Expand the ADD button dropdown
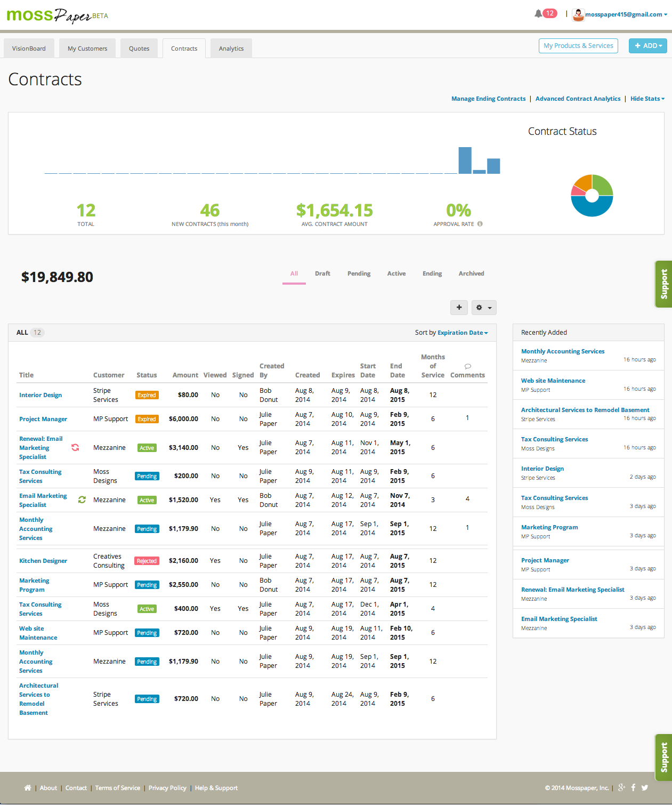 [648, 46]
